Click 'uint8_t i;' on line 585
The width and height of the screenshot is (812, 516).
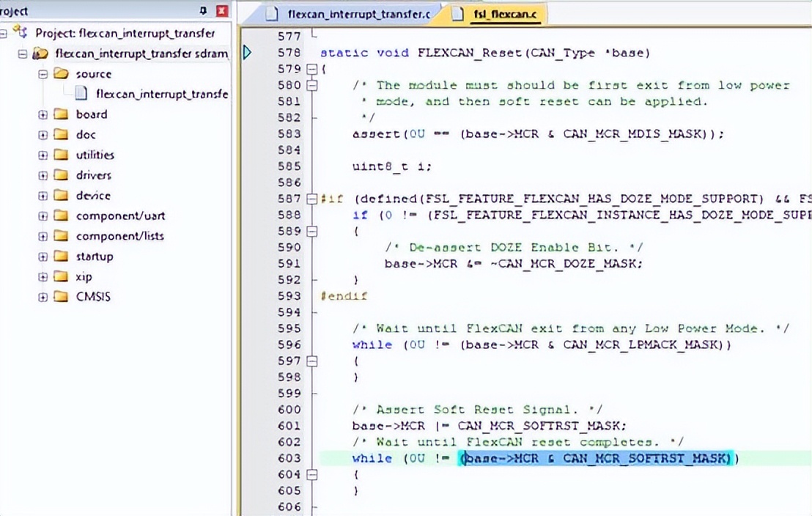pos(391,166)
